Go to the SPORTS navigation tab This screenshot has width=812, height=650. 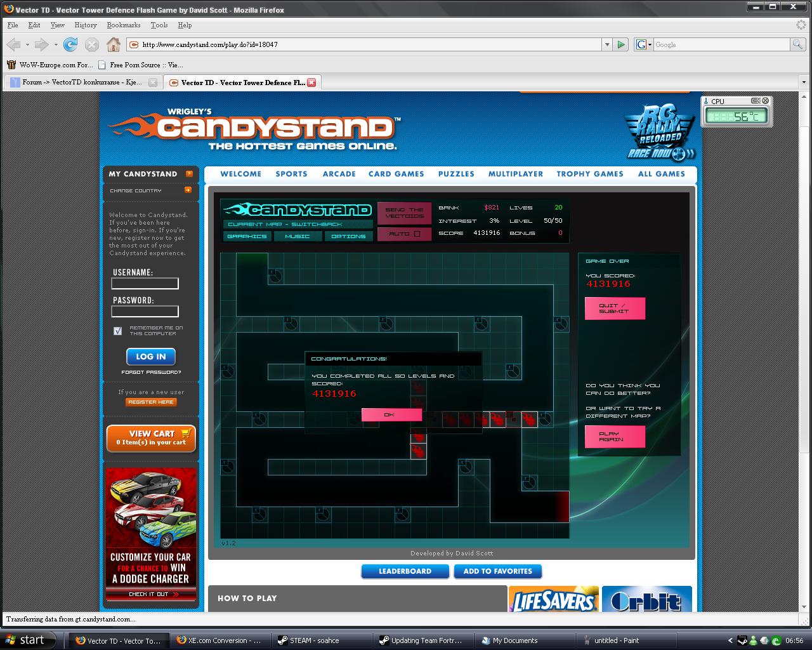[x=291, y=174]
